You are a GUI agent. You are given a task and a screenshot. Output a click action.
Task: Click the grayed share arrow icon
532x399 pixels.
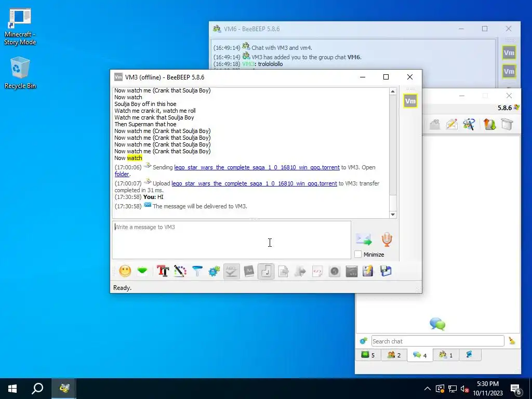(x=300, y=271)
